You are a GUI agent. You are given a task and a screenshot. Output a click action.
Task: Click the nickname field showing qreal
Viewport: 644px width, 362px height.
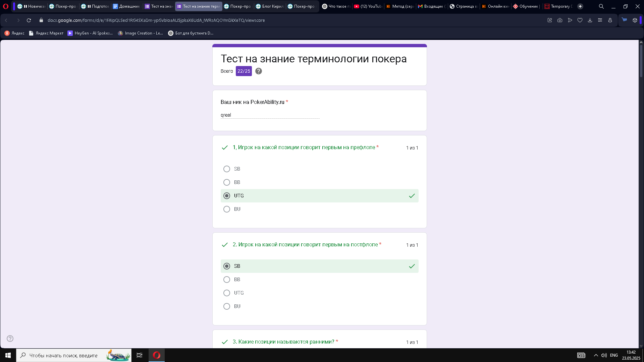click(x=270, y=115)
